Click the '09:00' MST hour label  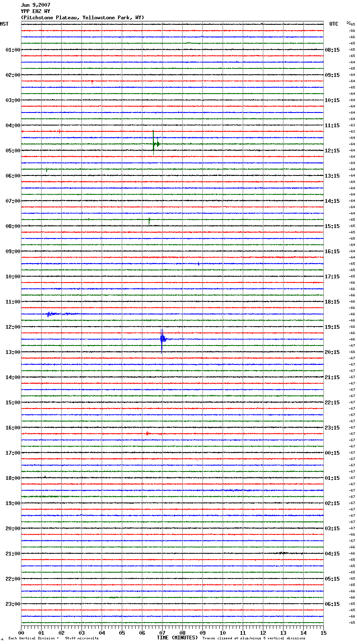(x=13, y=251)
